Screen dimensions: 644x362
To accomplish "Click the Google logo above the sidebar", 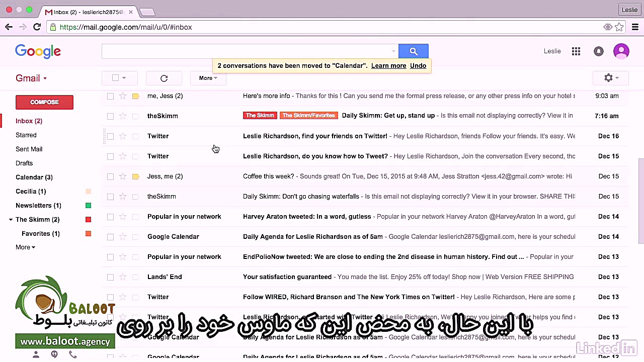I will click(38, 51).
